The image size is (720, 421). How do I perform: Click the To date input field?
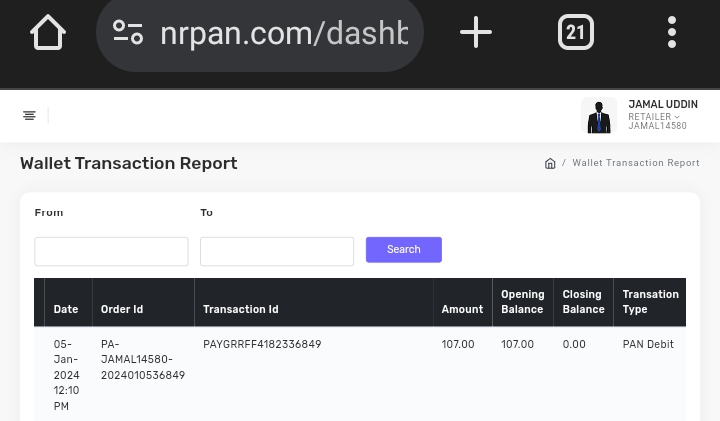click(277, 251)
